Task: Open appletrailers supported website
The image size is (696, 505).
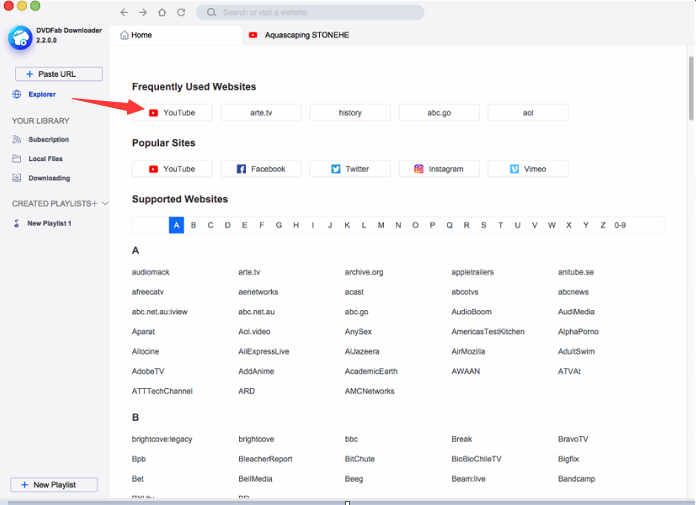Action: pos(472,272)
